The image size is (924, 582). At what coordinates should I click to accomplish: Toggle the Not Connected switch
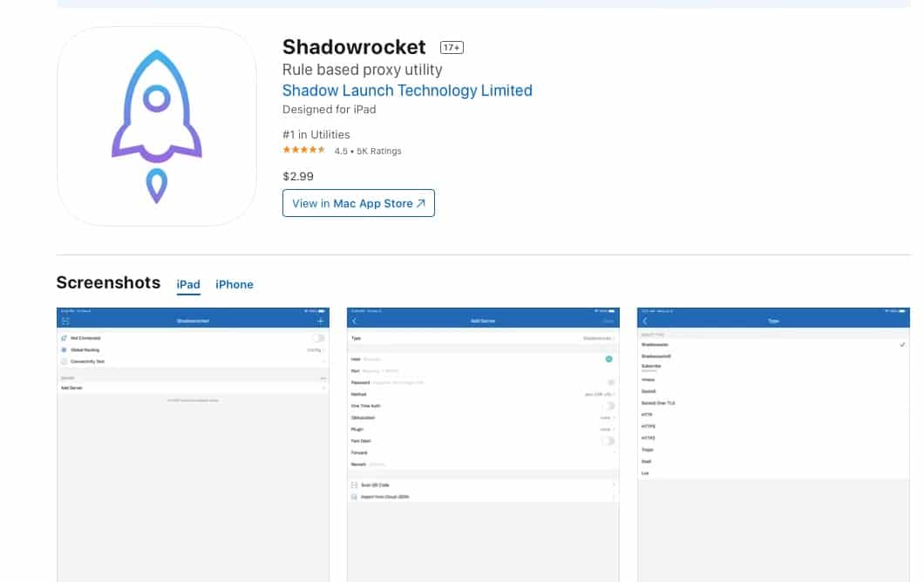pyautogui.click(x=318, y=338)
